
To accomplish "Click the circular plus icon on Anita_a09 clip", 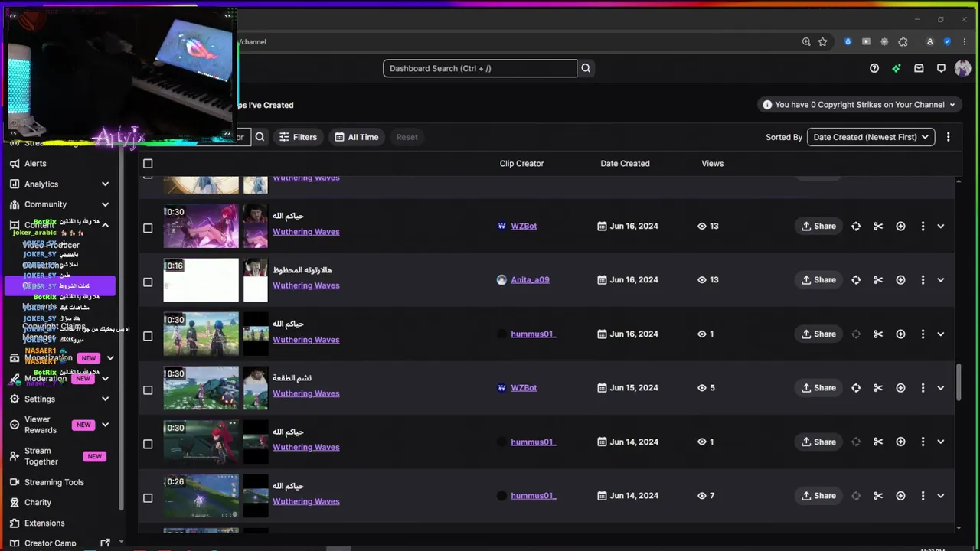I will 900,280.
